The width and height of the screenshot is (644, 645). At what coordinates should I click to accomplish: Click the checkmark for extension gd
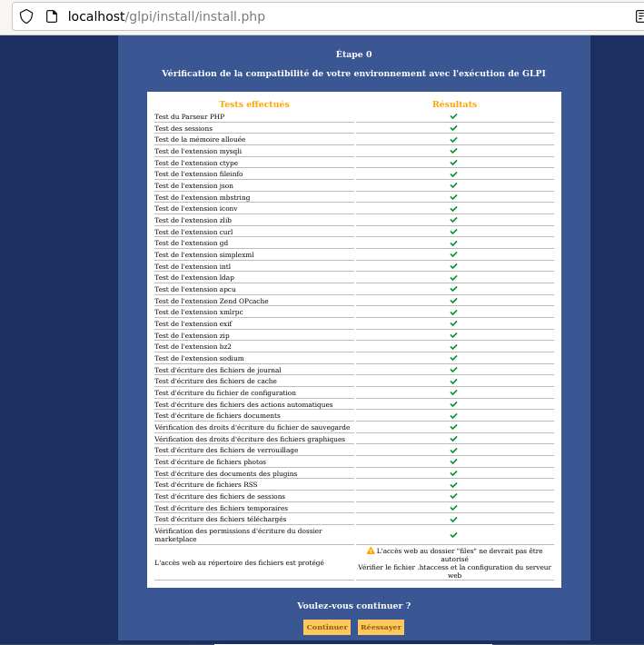coord(453,243)
